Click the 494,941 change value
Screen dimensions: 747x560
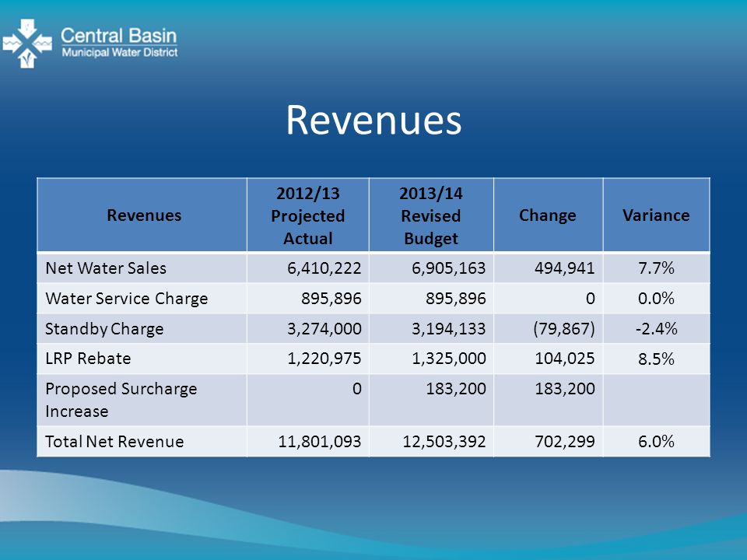(565, 268)
